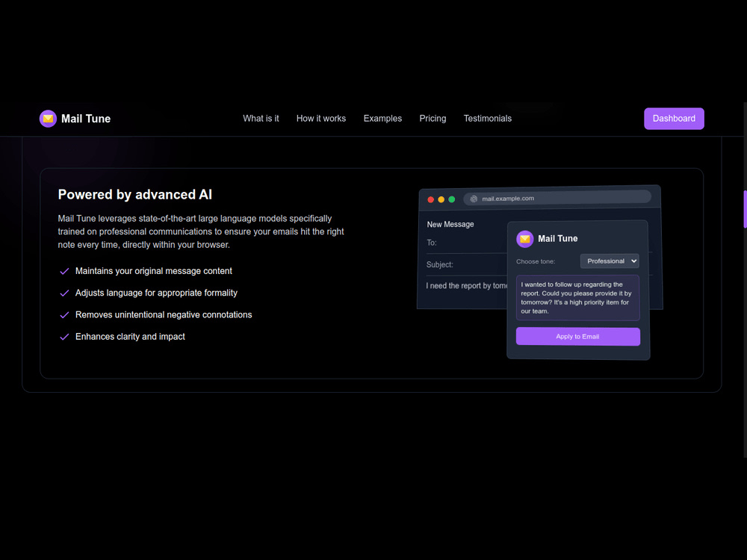Click the red window dot in mock browser
Screen dimensions: 747x560
click(431, 199)
